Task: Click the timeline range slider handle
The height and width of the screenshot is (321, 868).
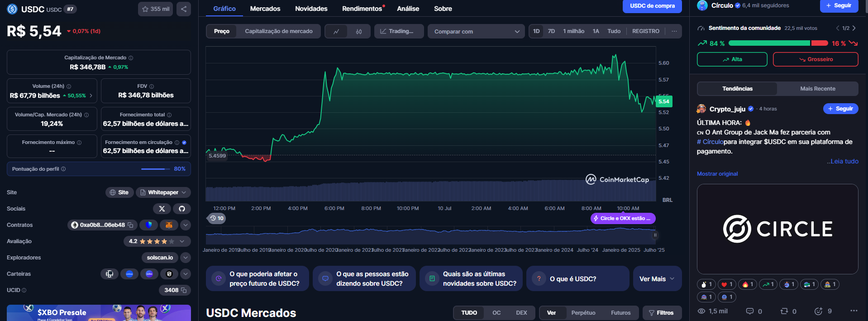Action: (x=655, y=235)
